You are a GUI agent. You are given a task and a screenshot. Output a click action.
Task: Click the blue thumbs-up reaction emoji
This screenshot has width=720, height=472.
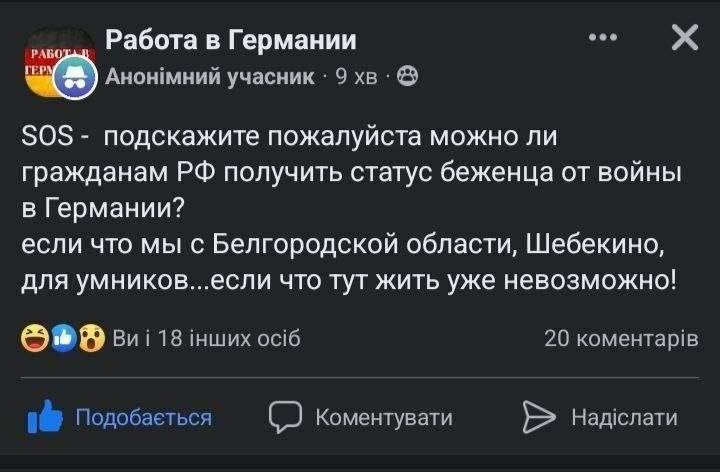[x=63, y=339]
